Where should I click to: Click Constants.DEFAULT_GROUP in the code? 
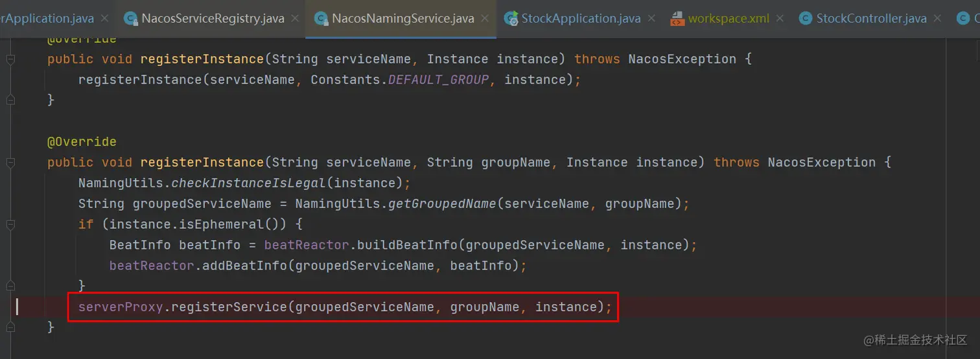(400, 80)
